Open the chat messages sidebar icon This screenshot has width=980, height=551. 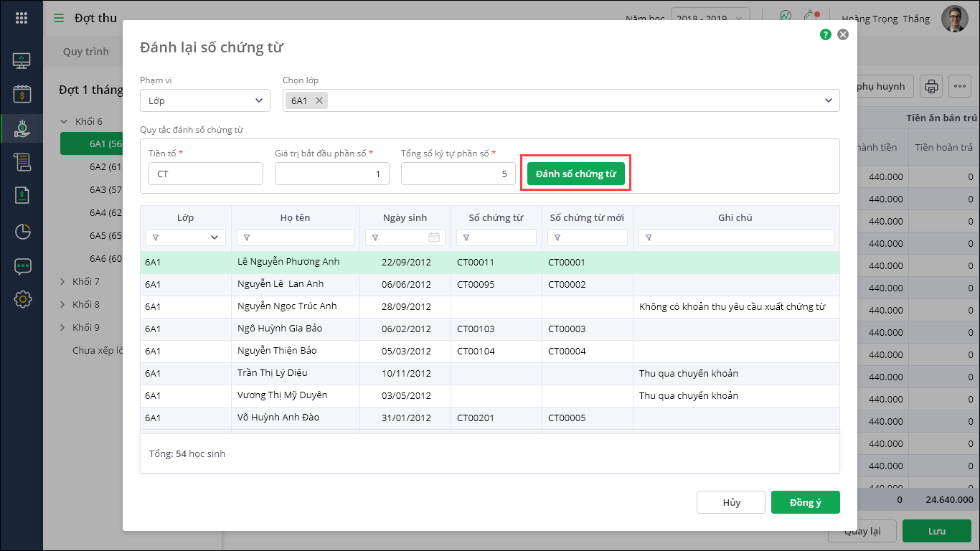(x=22, y=266)
